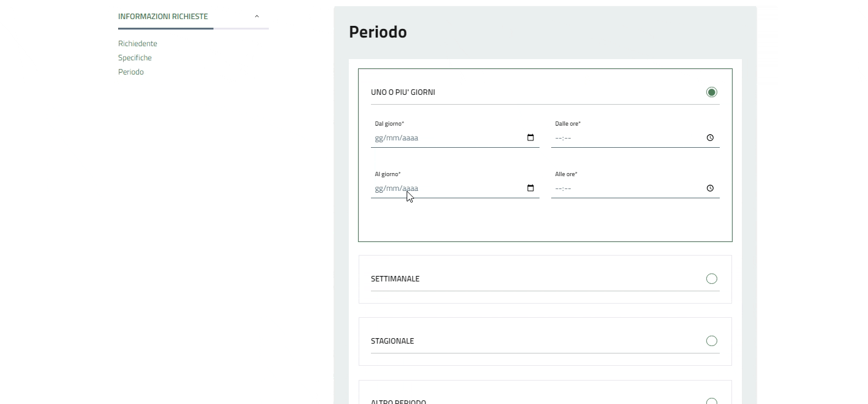Click into the Alle ore time field

(x=621, y=188)
